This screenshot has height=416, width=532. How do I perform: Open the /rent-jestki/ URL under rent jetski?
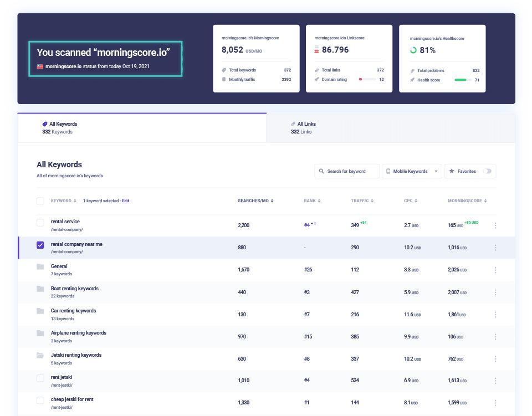click(62, 385)
